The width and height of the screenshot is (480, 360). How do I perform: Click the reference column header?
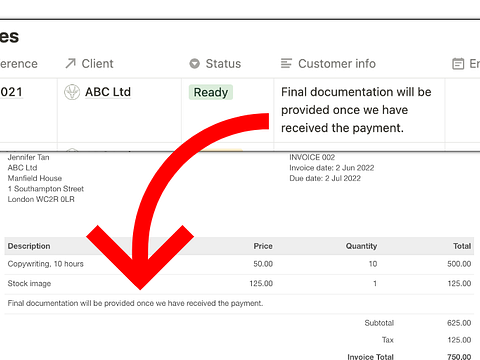pos(19,63)
